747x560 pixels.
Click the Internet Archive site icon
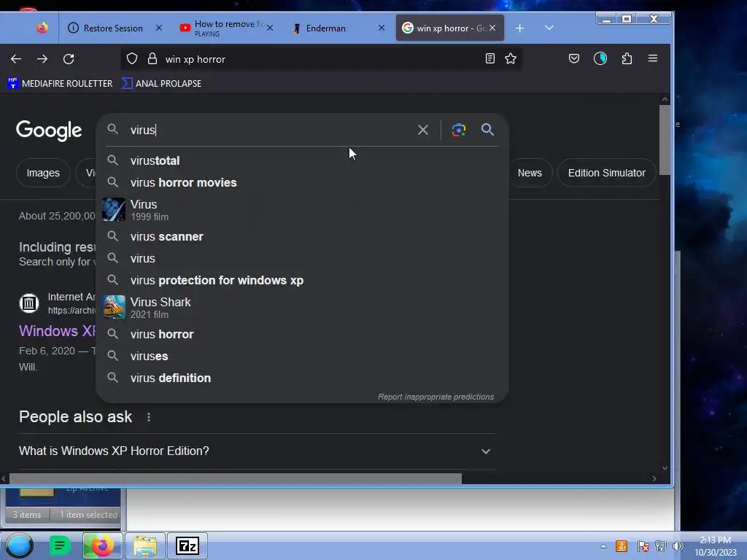pyautogui.click(x=29, y=303)
